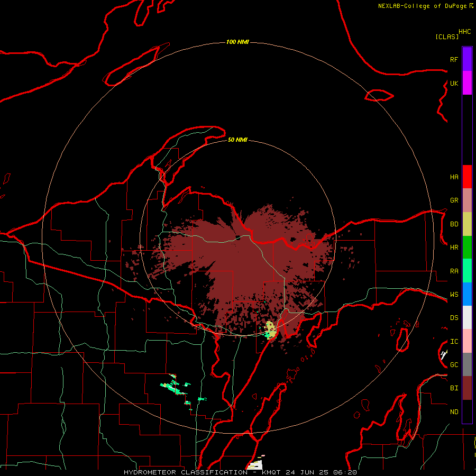Click the BD legend label
Image resolution: width=476 pixels, height=476 pixels.
click(x=454, y=224)
